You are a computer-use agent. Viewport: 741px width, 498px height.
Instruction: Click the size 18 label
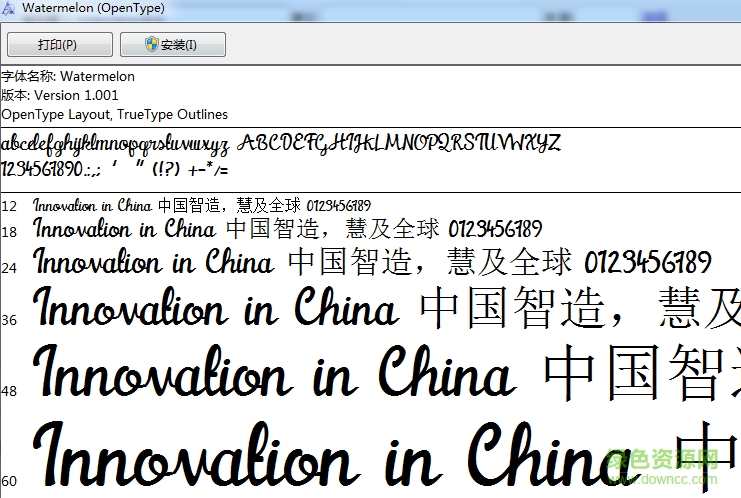pos(9,232)
